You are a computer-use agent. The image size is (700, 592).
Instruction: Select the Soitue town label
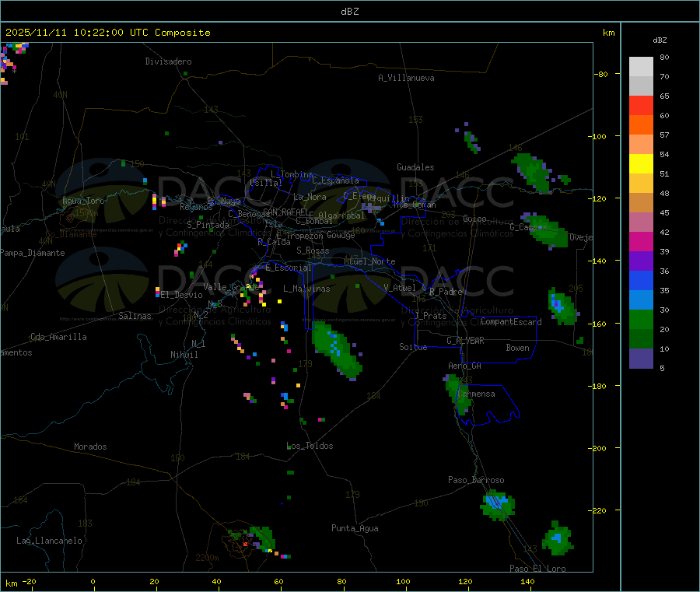[x=413, y=347]
